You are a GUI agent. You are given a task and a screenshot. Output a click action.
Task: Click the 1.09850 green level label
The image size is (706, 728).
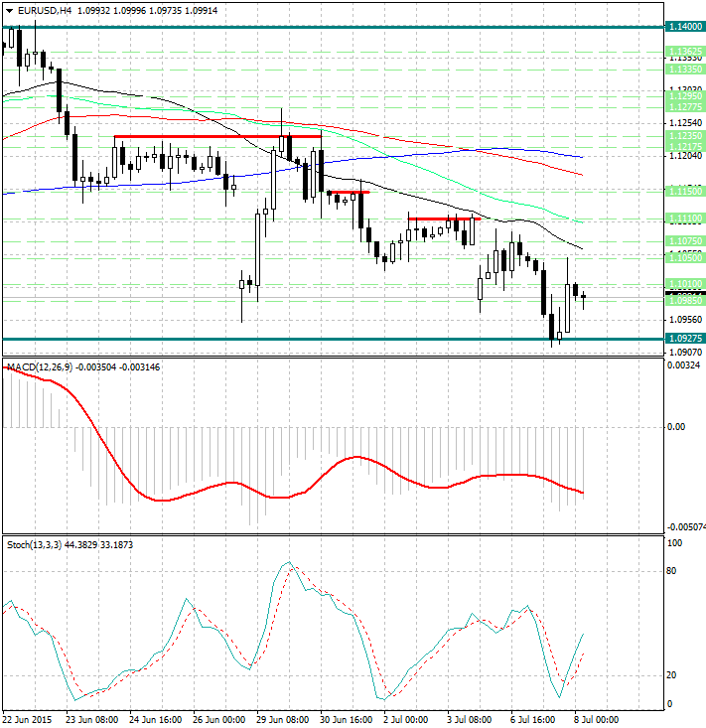tap(685, 301)
